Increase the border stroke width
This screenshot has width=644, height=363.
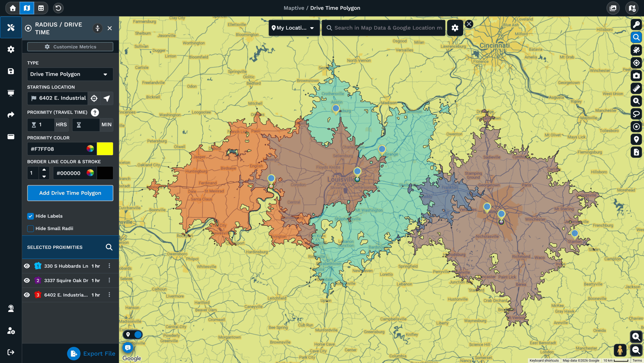44,170
